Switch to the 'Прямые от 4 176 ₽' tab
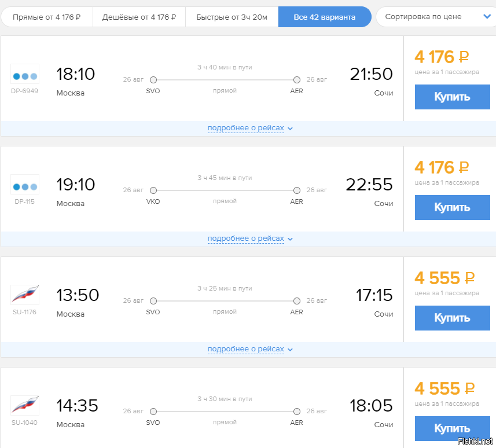Viewport: 496px width, 448px height. pos(47,17)
